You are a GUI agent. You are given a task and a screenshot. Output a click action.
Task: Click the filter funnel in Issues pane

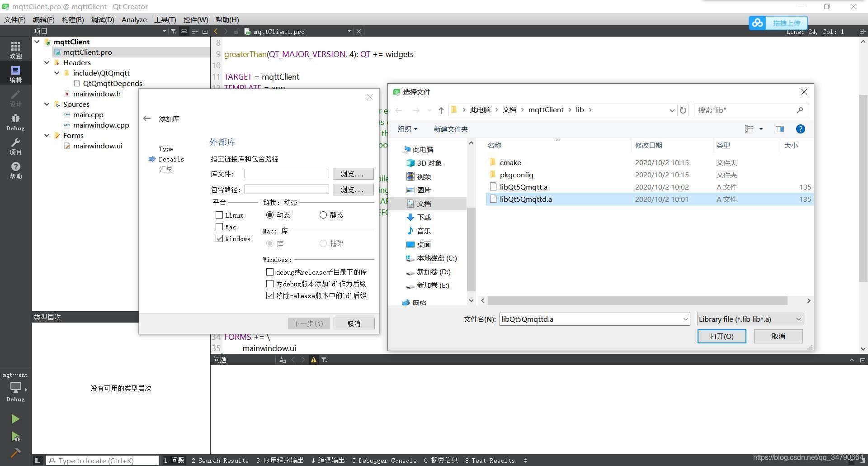pyautogui.click(x=324, y=360)
